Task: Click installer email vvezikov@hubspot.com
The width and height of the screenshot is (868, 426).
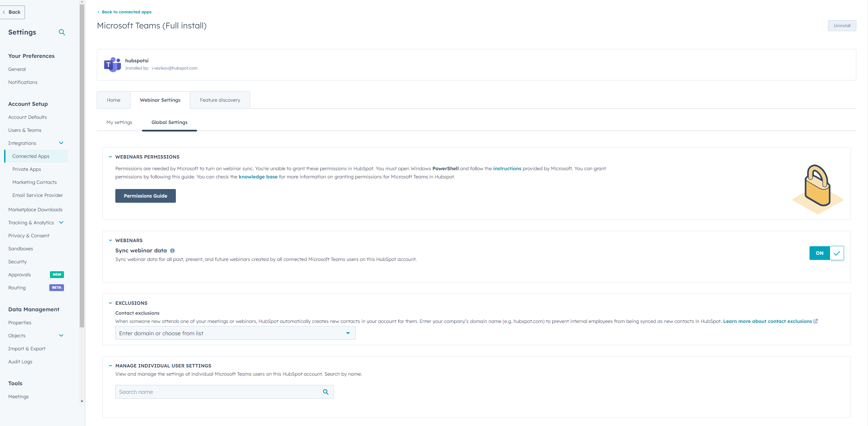Action: (174, 68)
